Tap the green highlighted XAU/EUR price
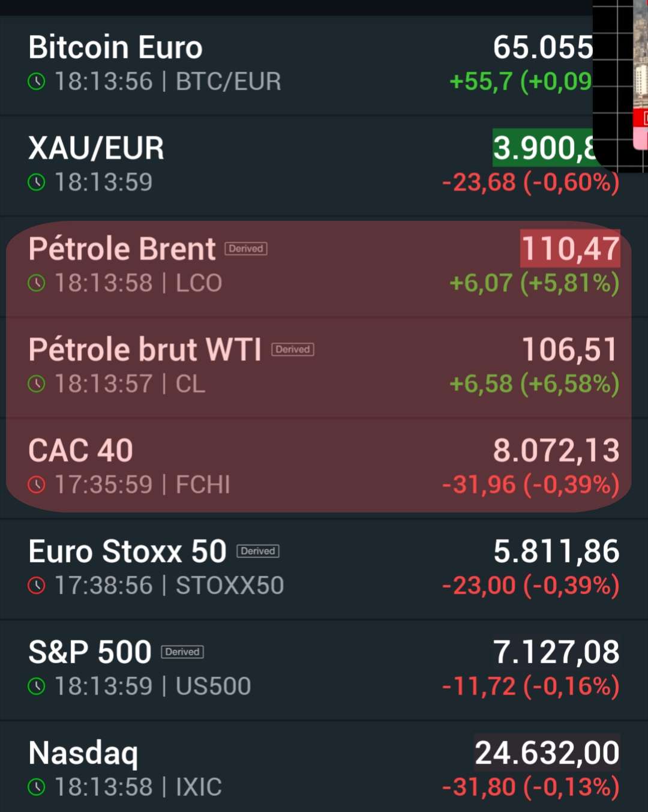Screen dimensions: 648x812 pos(544,148)
